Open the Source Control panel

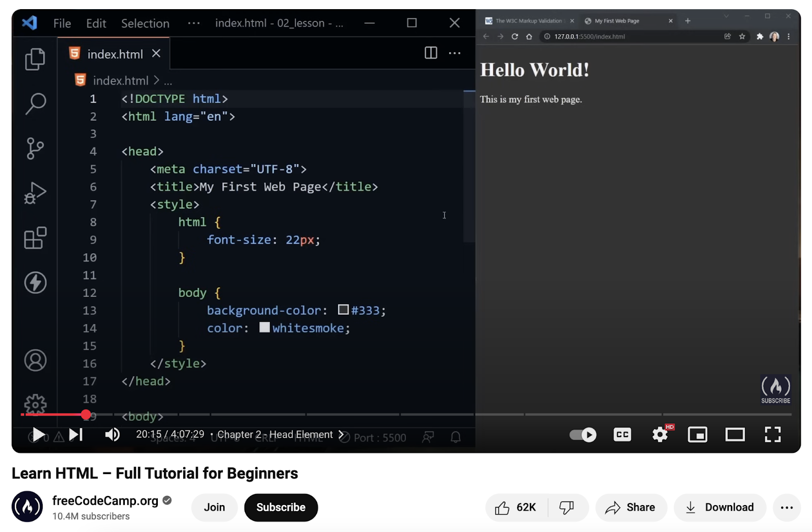click(35, 148)
